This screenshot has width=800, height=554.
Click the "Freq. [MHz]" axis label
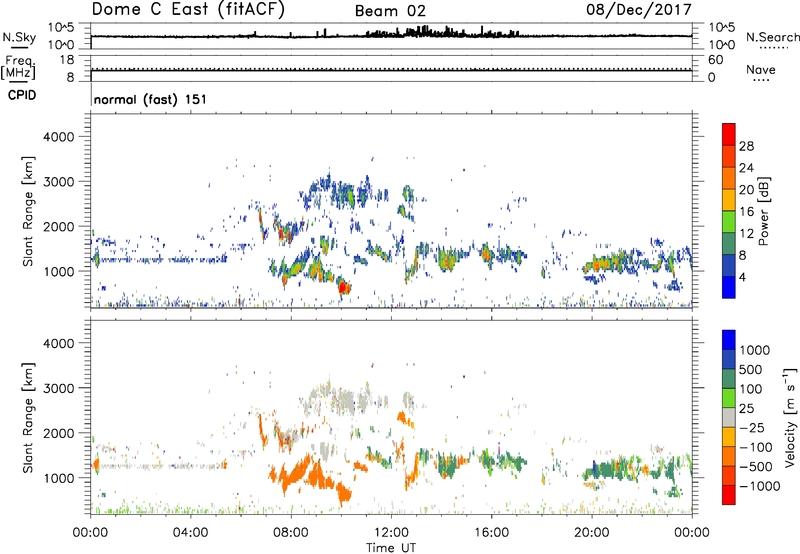tap(18, 67)
